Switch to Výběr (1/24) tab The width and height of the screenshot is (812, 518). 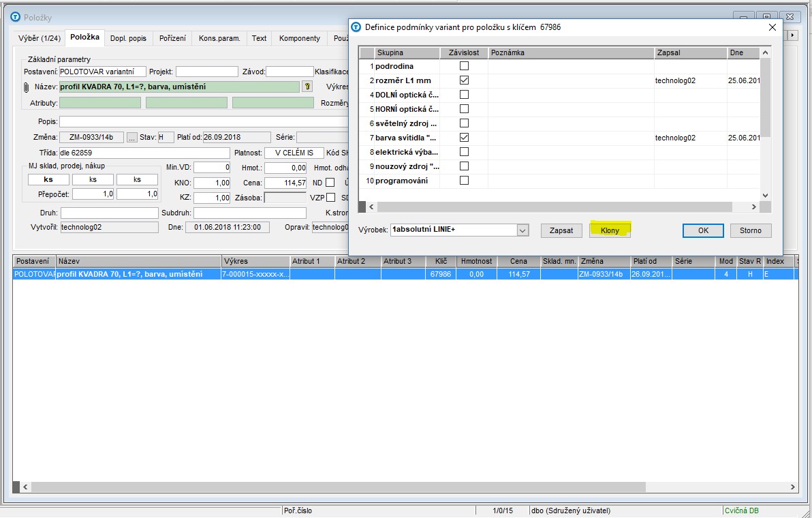pos(40,38)
